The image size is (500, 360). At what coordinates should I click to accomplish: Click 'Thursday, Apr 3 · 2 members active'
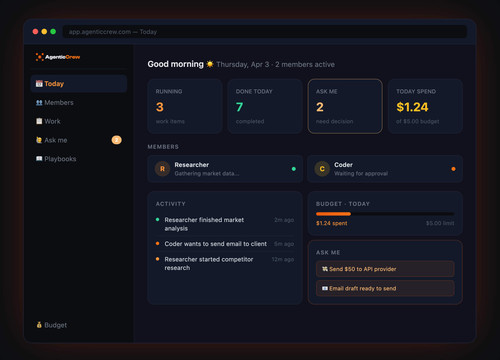pyautogui.click(x=275, y=65)
